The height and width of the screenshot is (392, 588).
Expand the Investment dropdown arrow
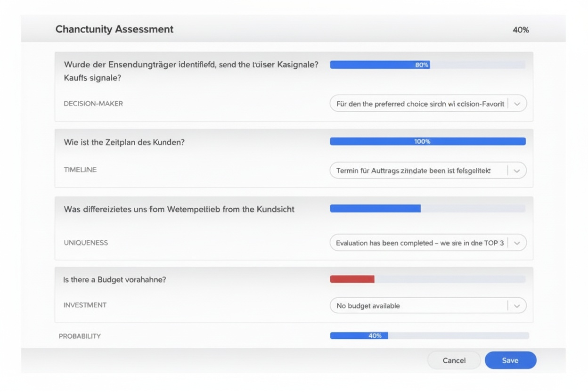click(517, 306)
